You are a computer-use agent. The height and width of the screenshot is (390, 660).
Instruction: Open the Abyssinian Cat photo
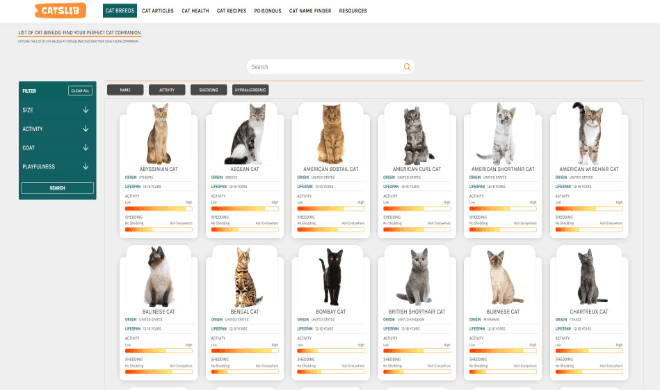(159, 134)
